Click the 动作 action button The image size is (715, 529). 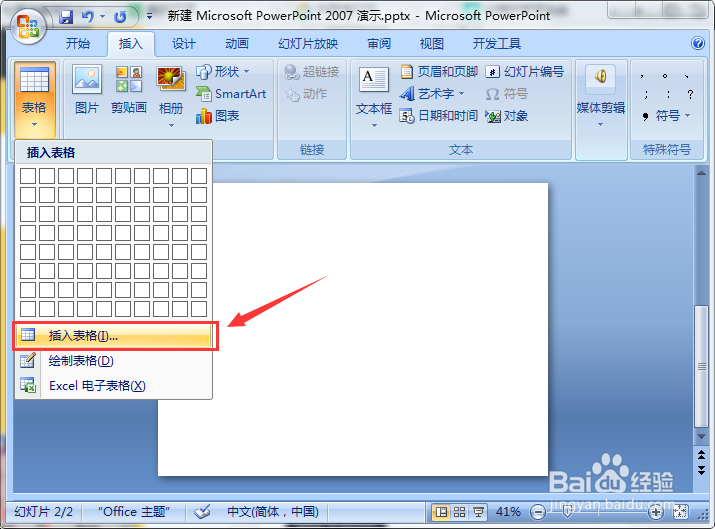click(x=306, y=94)
